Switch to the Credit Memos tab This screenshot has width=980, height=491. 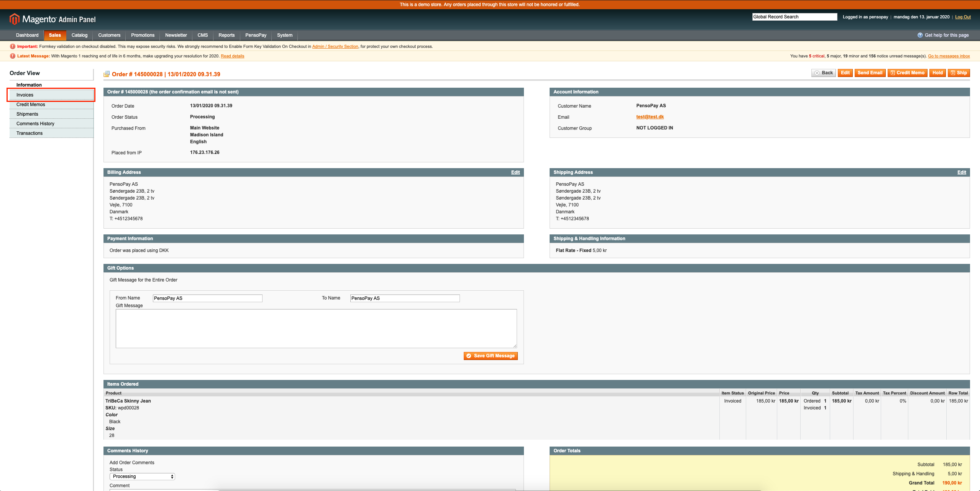tap(51, 105)
